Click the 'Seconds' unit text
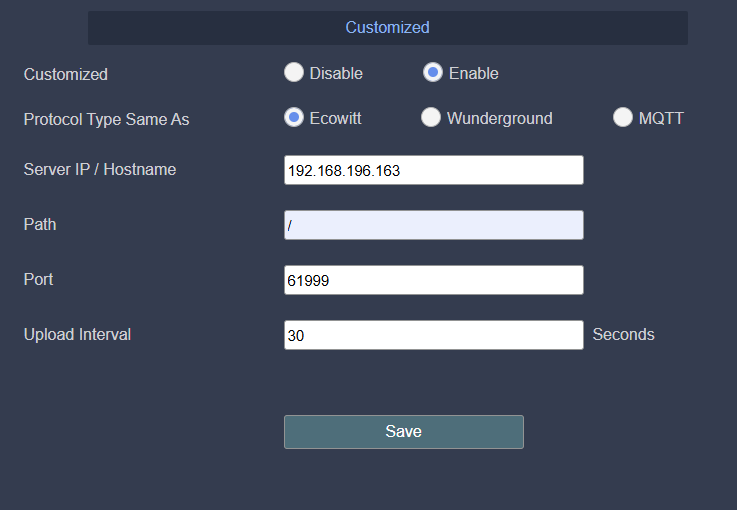 pyautogui.click(x=623, y=335)
